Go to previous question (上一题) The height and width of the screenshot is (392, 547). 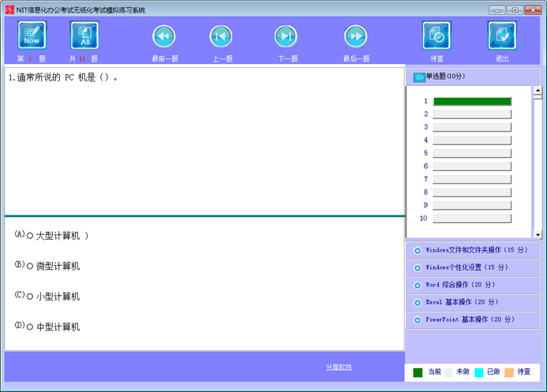(221, 36)
